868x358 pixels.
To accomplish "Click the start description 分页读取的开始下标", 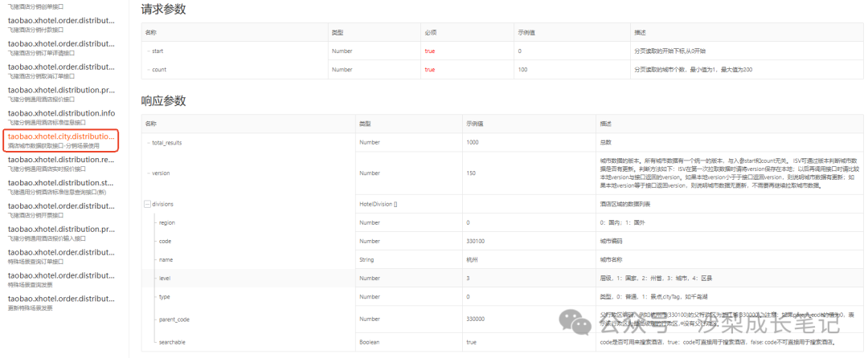I will 669,51.
